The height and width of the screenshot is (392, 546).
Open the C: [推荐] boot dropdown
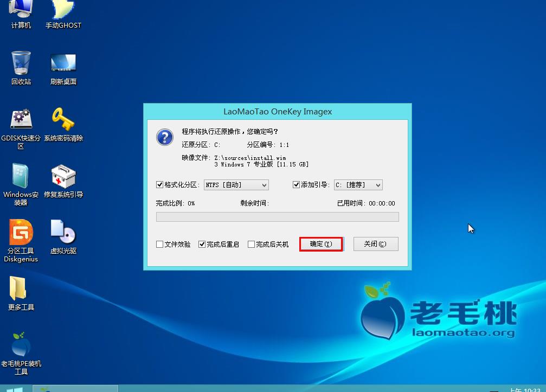click(x=358, y=185)
